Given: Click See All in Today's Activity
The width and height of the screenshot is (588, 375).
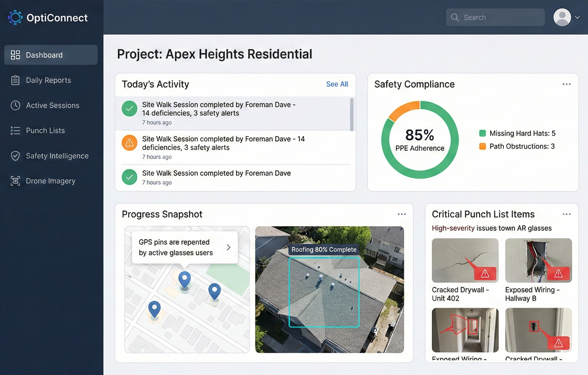Looking at the screenshot, I should point(337,84).
